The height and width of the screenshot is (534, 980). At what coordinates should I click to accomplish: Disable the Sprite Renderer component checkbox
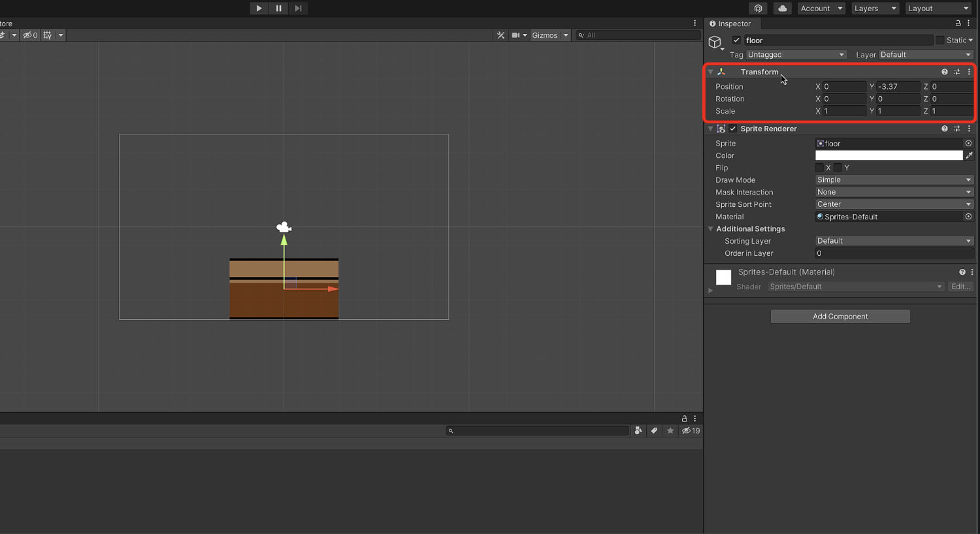pyautogui.click(x=733, y=129)
